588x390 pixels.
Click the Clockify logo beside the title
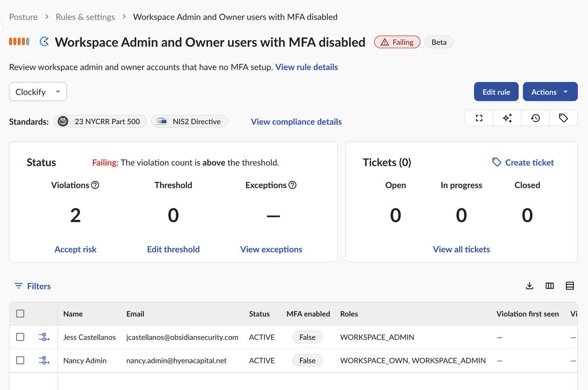(44, 42)
